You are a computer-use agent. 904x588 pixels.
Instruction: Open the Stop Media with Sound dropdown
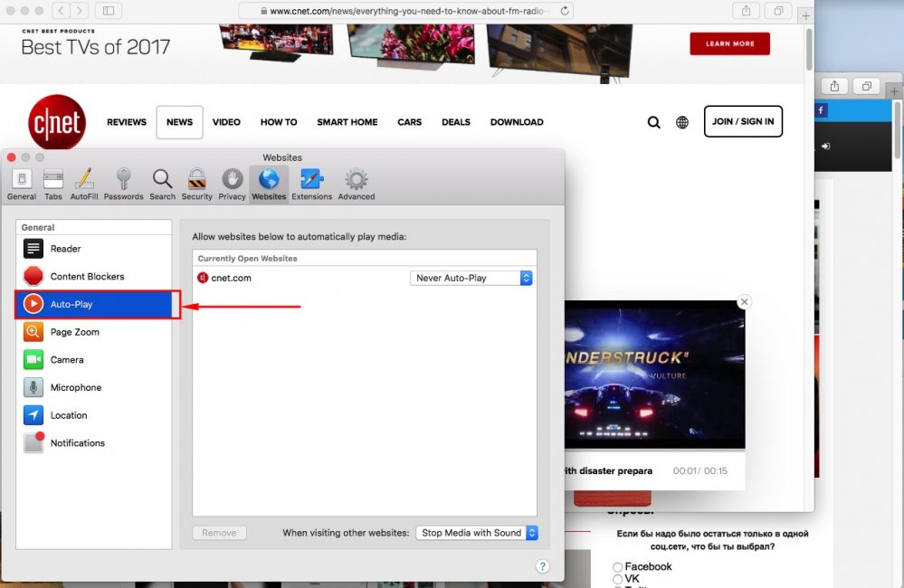(477, 533)
